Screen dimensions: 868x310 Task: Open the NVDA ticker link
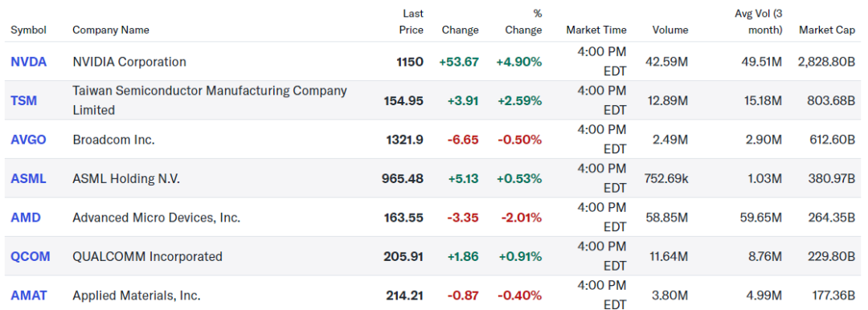click(x=29, y=62)
